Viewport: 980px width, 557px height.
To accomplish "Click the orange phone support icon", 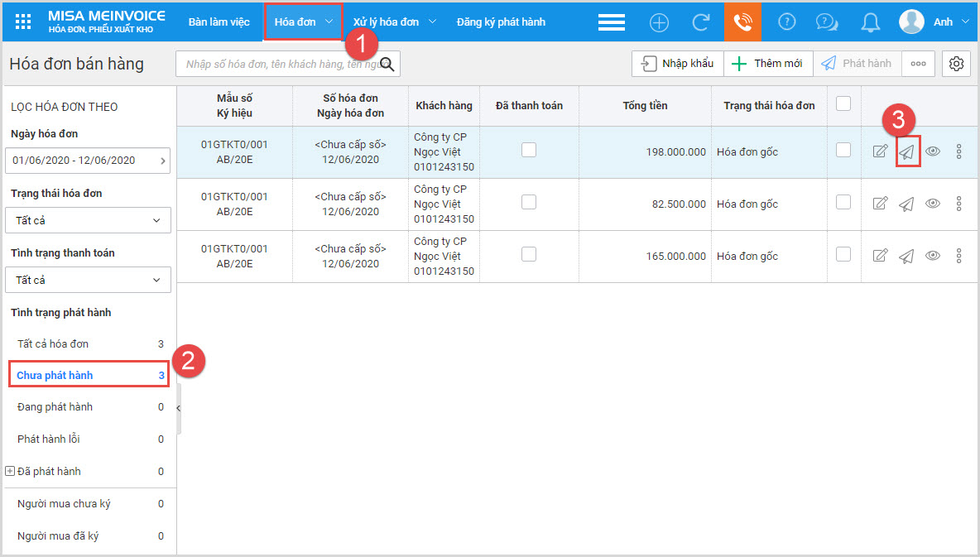I will (742, 22).
